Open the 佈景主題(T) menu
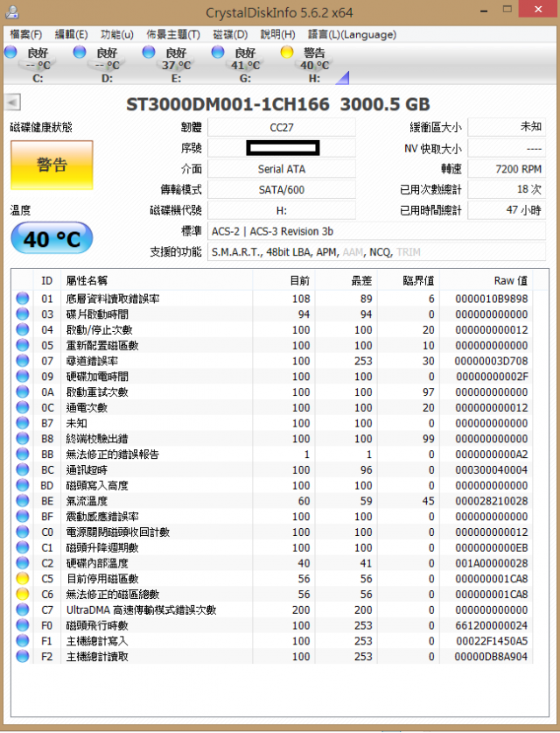Image resolution: width=560 pixels, height=733 pixels. point(172,35)
